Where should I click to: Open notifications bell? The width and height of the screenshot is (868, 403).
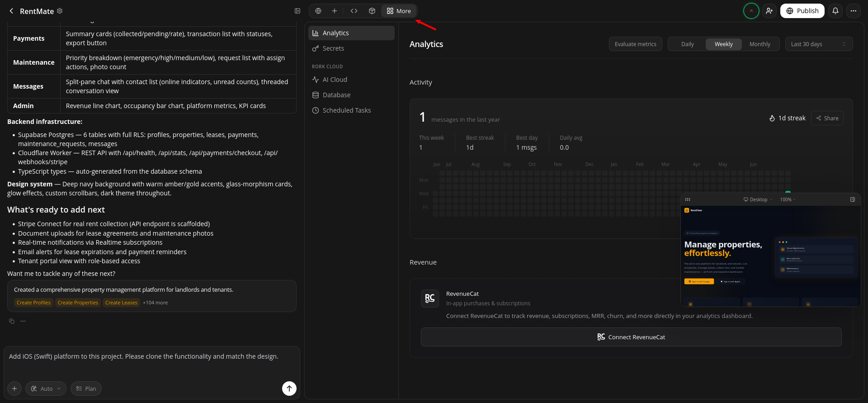click(x=835, y=11)
